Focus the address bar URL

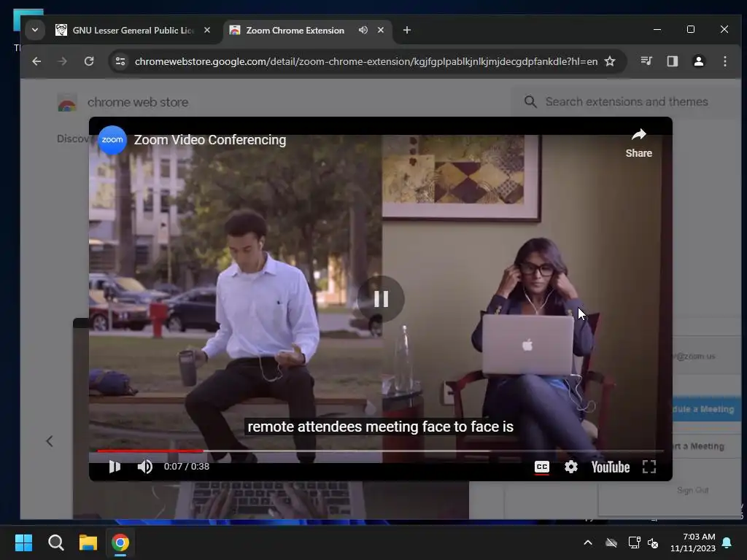[366, 61]
